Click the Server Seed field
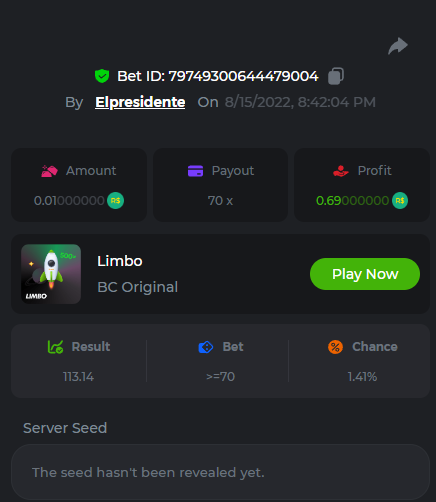The image size is (436, 502). tap(220, 472)
